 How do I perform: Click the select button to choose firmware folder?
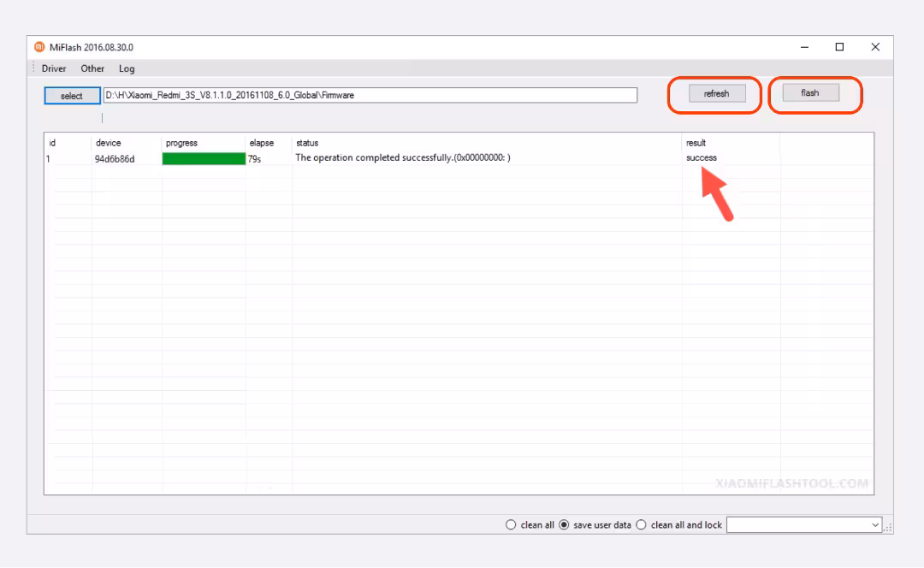click(72, 96)
